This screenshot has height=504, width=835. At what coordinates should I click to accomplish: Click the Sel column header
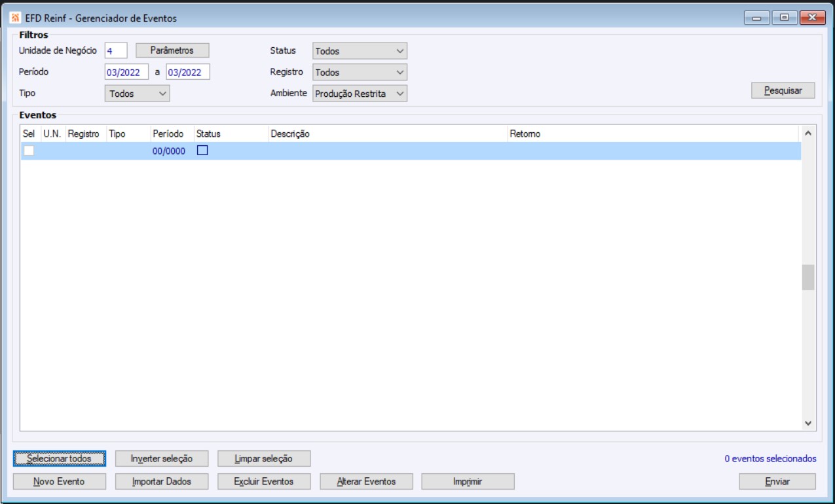click(29, 134)
